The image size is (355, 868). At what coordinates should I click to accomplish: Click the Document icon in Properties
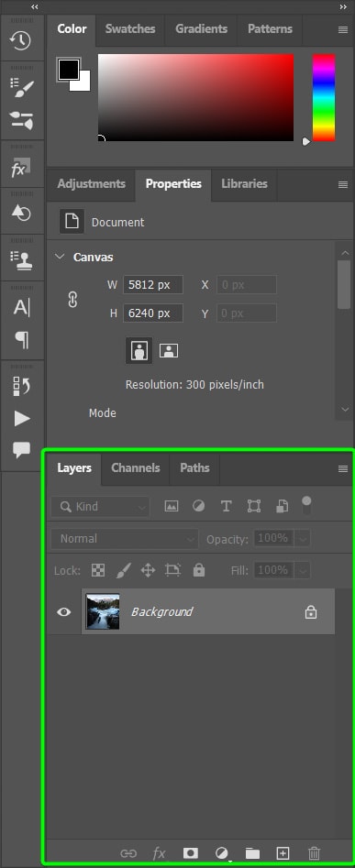click(x=72, y=222)
